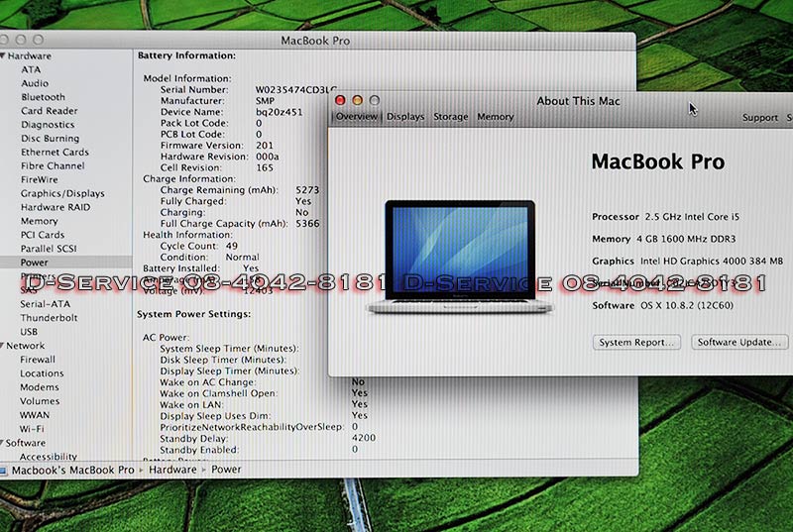This screenshot has width=793, height=532.
Task: Select ATA in Hardware list
Action: pos(31,69)
